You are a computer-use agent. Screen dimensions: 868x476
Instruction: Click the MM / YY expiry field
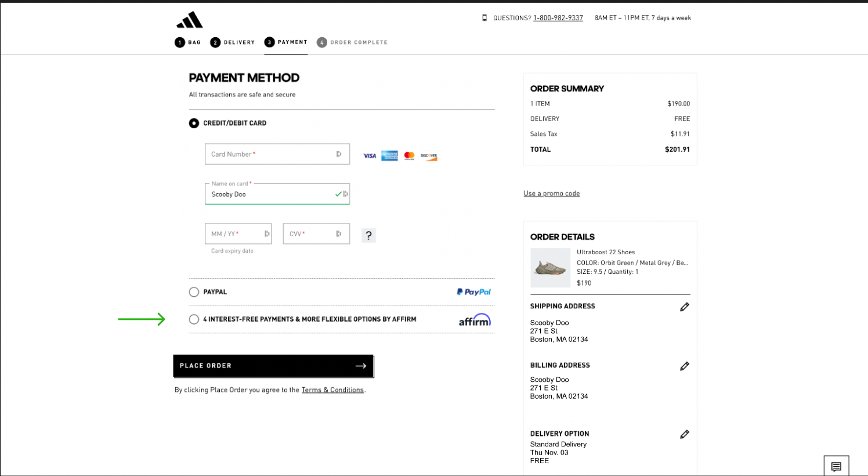coord(235,234)
